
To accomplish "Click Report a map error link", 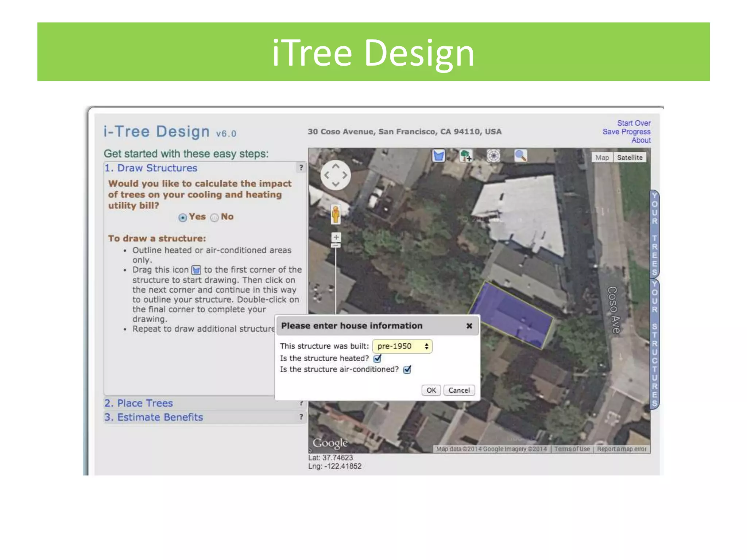I will (x=622, y=449).
